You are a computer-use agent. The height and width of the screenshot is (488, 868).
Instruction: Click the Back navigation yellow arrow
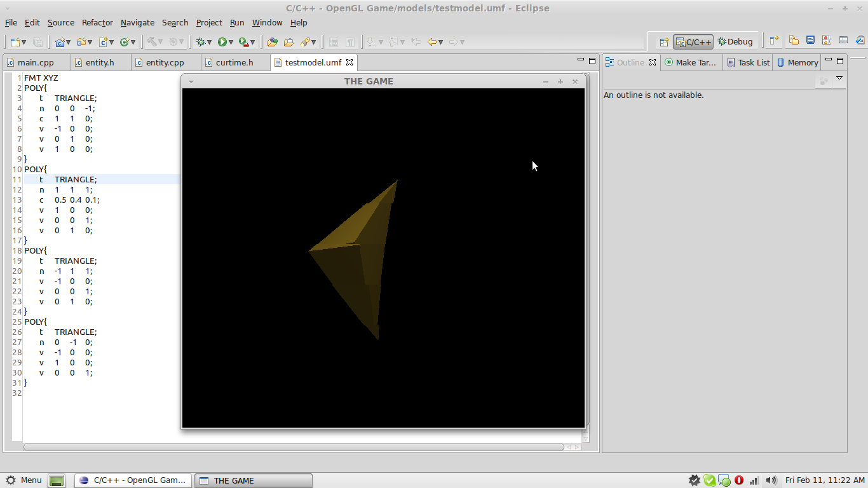(432, 42)
